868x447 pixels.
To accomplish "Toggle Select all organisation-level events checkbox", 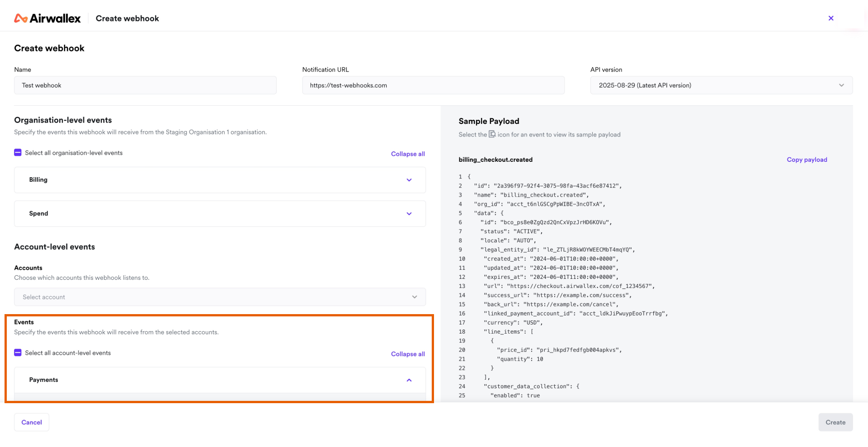I will click(x=18, y=153).
